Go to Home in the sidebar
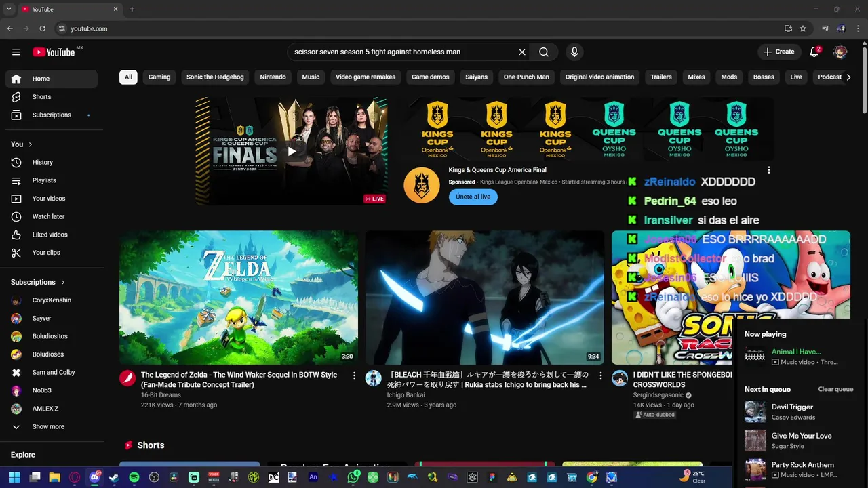This screenshot has width=868, height=488. [52, 79]
